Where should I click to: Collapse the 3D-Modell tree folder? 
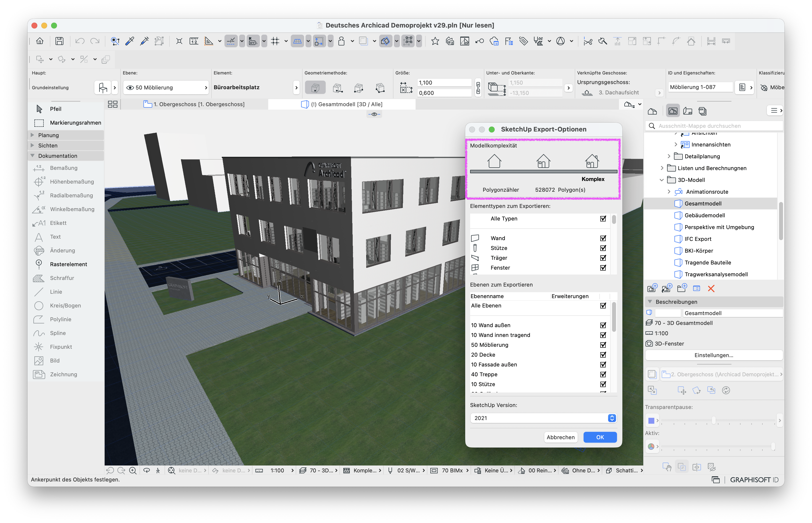pyautogui.click(x=662, y=180)
